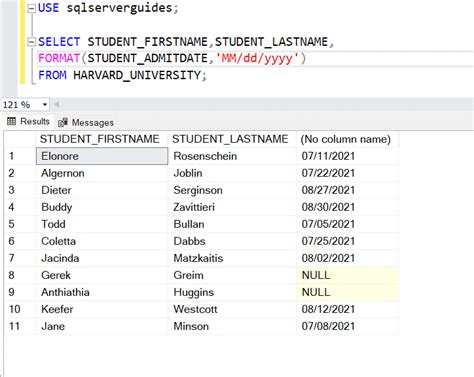Screen dimensions: 474x377
Task: Select the 08/12/2021 date cell
Action: point(347,309)
